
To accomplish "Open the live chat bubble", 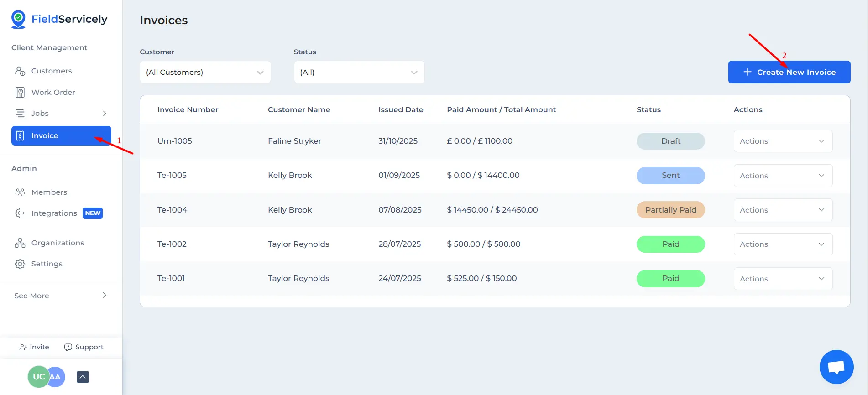I will 836,367.
